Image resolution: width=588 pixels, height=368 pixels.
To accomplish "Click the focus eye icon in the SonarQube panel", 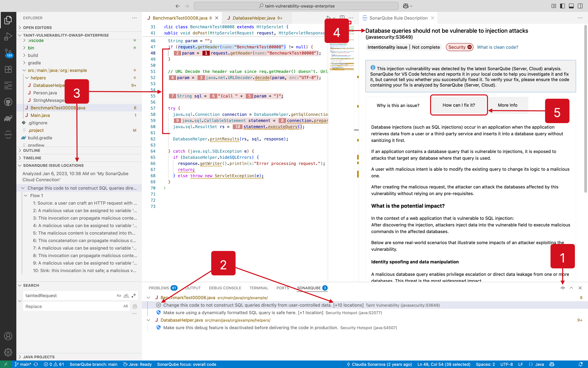I will click(x=563, y=288).
